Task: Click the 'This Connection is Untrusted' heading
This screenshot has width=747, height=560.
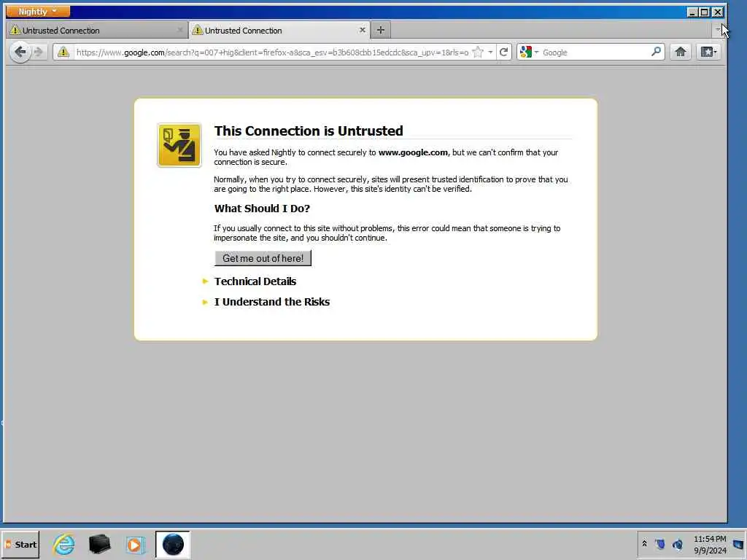Action: [309, 131]
